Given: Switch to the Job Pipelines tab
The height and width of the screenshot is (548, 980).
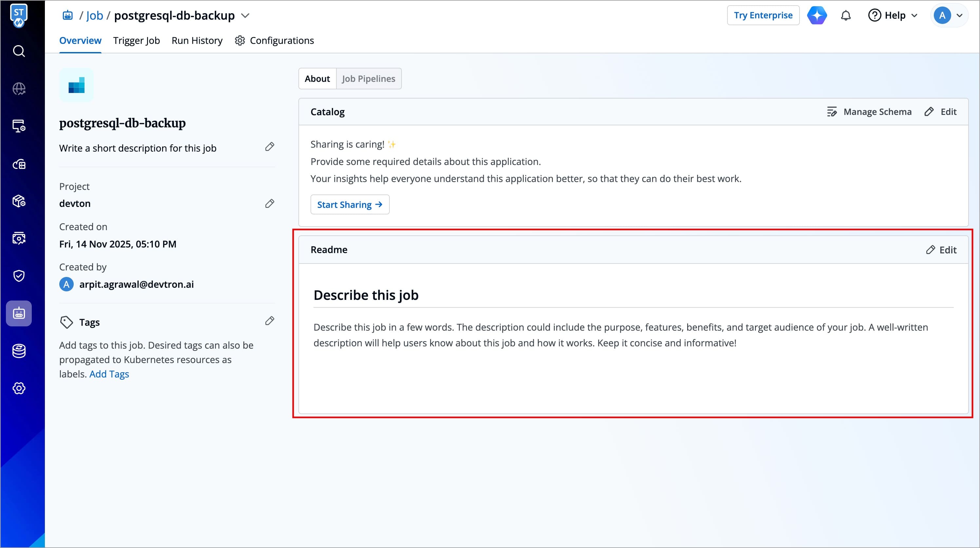Looking at the screenshot, I should coord(368,79).
